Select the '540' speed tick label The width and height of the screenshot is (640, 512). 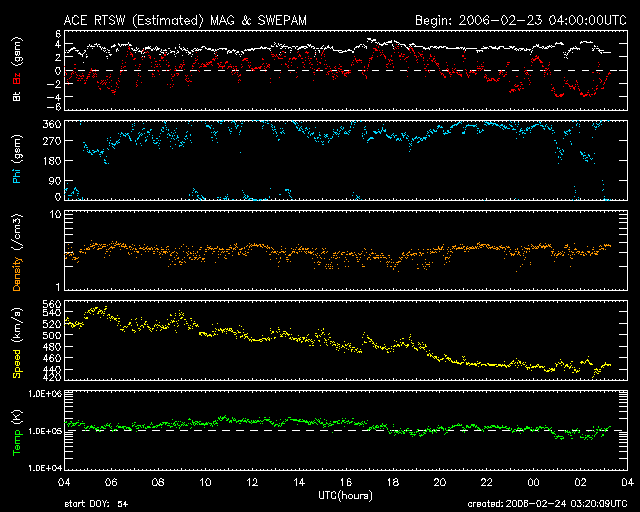(52, 312)
